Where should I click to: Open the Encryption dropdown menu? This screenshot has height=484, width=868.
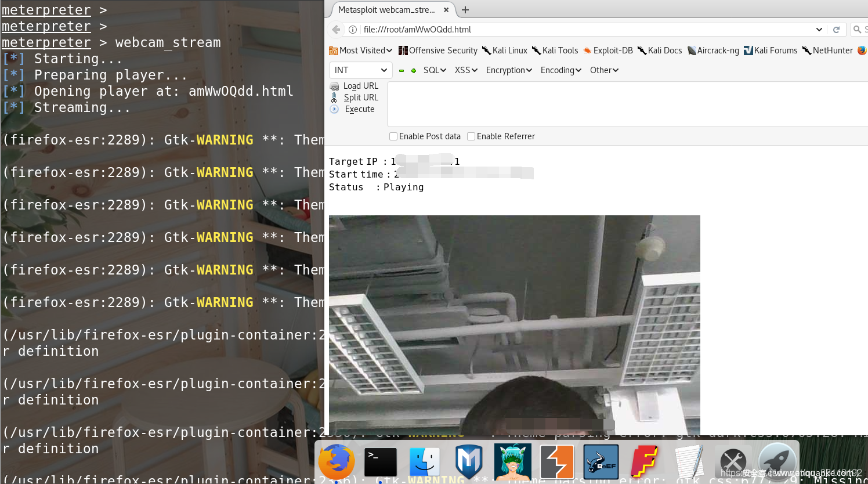[x=509, y=70]
